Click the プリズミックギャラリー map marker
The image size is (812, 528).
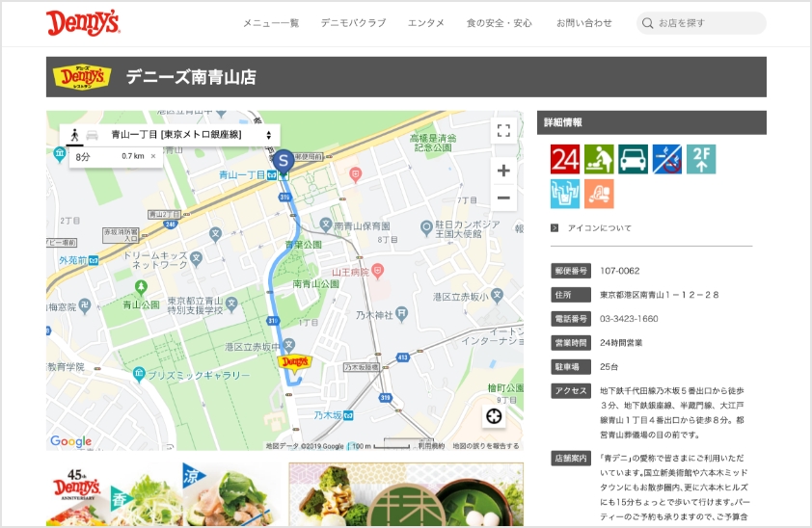coord(139,375)
